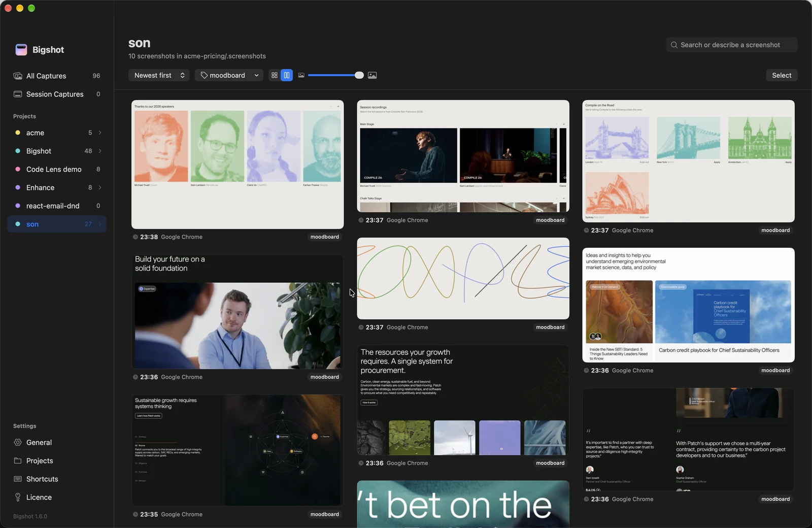Click the status dot beside 23:35
This screenshot has width=812, height=528.
(x=136, y=514)
